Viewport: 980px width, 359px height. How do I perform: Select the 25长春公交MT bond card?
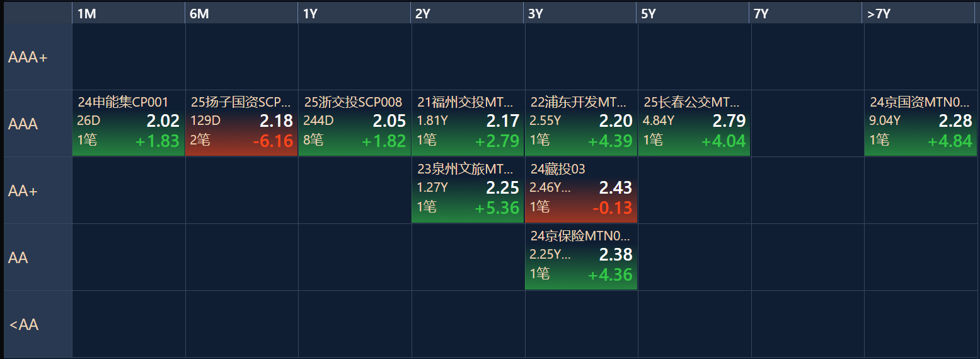pos(694,124)
